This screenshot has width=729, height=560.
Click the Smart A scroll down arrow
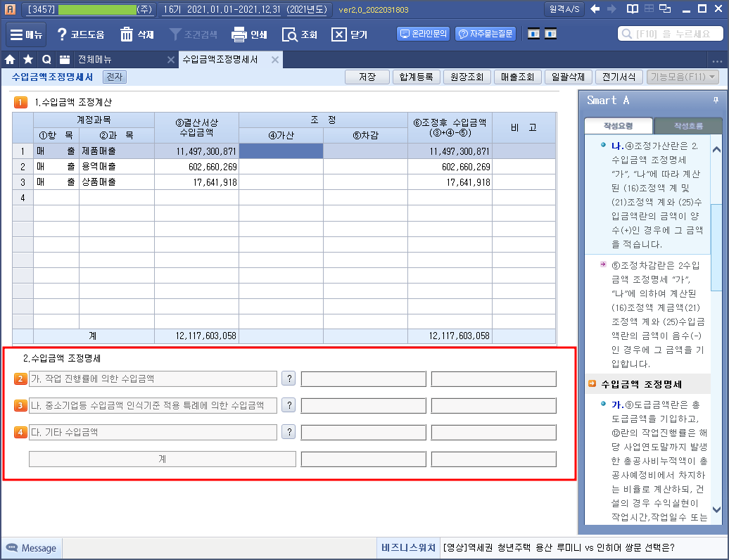point(716,509)
